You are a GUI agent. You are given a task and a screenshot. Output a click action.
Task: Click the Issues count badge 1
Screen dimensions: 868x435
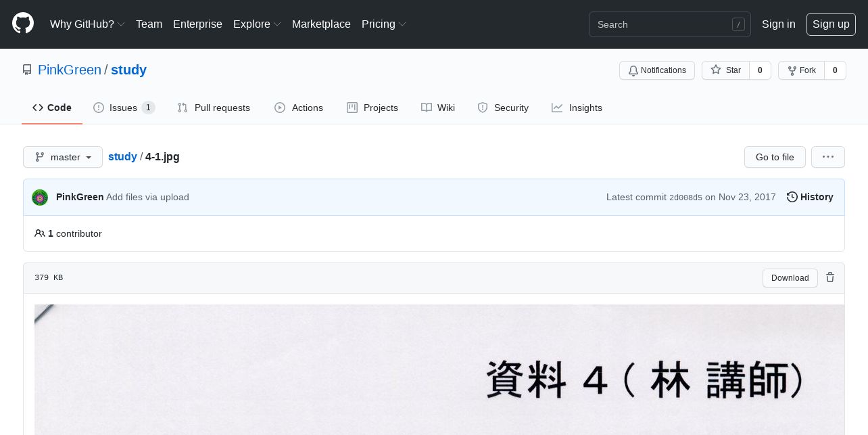tap(148, 108)
